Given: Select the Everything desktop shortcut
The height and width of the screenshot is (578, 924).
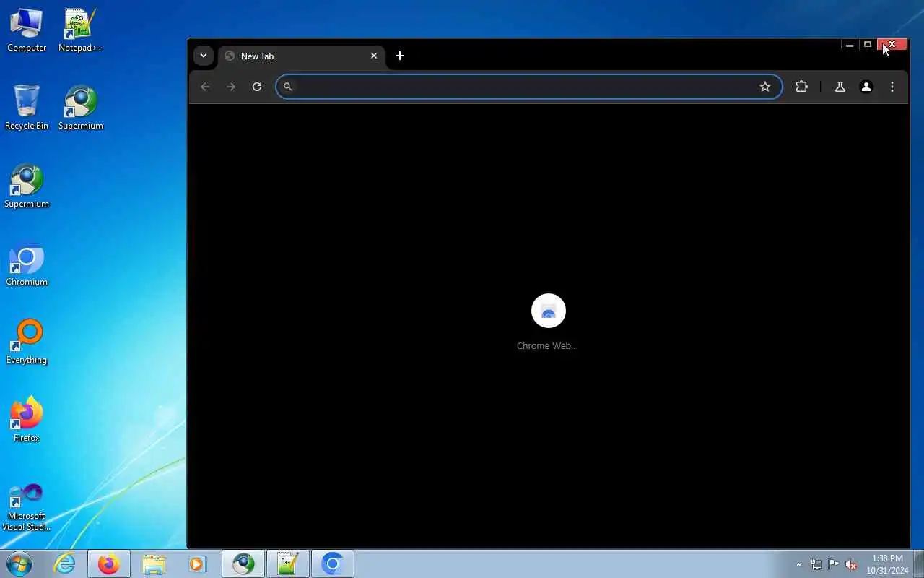Looking at the screenshot, I should coord(27,342).
